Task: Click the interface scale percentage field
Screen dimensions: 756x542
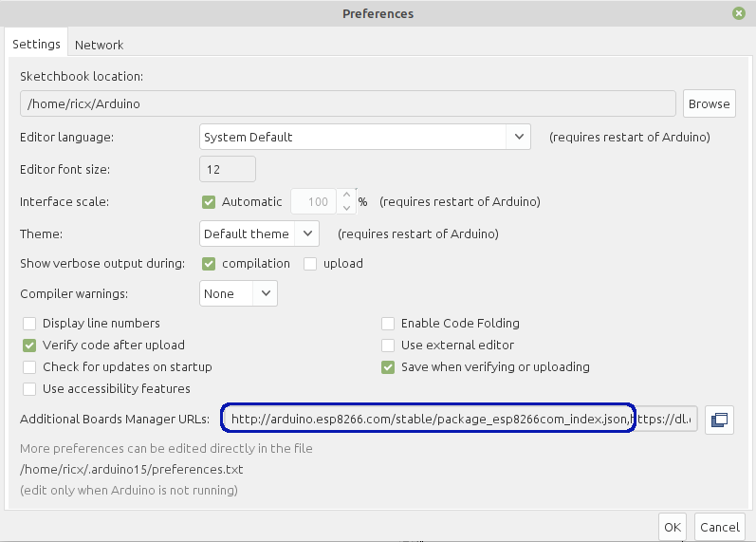Action: (313, 202)
